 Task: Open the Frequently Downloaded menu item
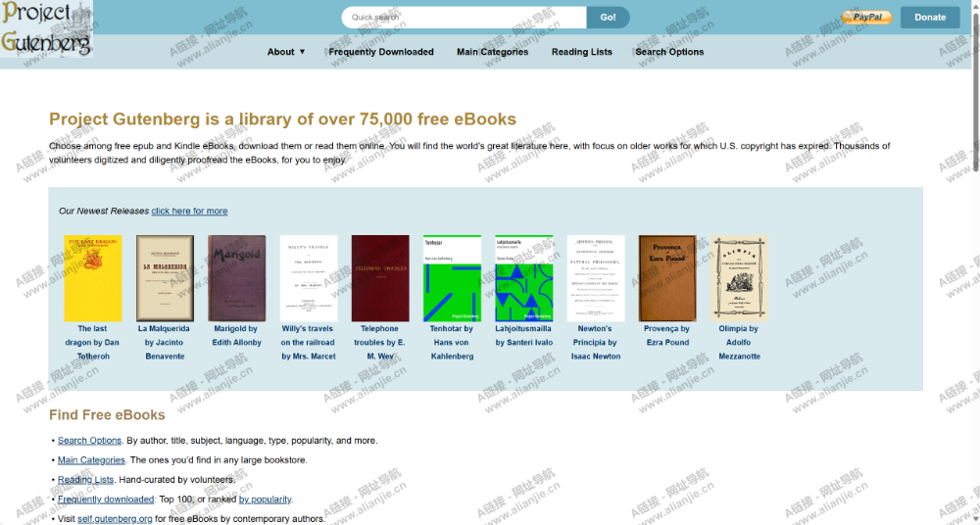(x=381, y=52)
